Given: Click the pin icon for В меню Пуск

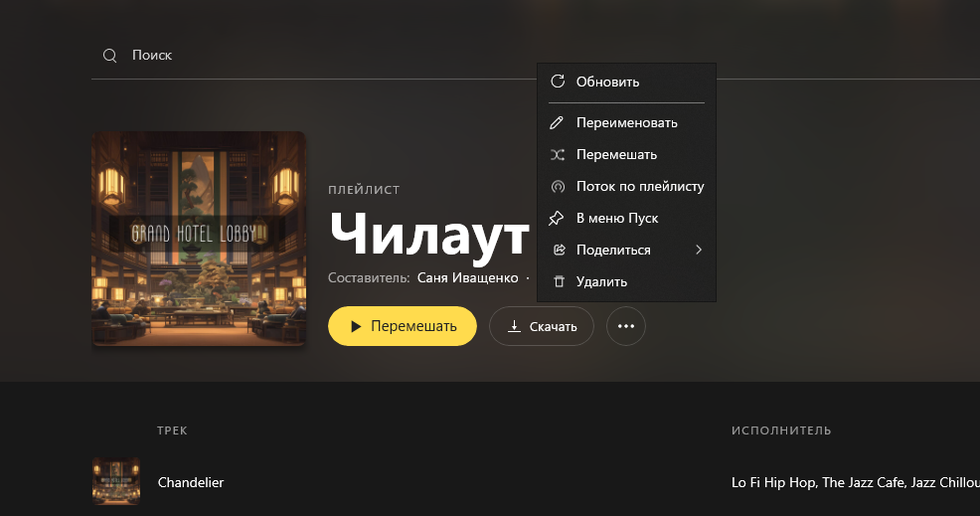Looking at the screenshot, I should pyautogui.click(x=556, y=219).
